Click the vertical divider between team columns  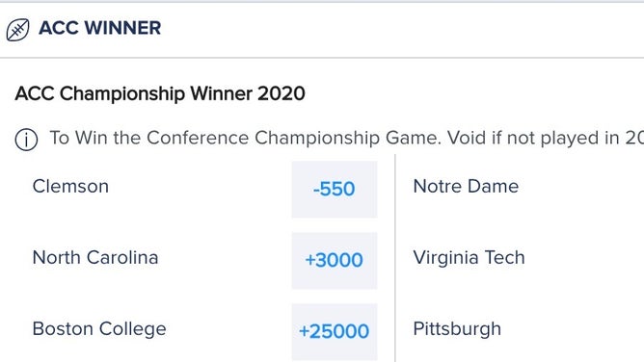[395, 258]
